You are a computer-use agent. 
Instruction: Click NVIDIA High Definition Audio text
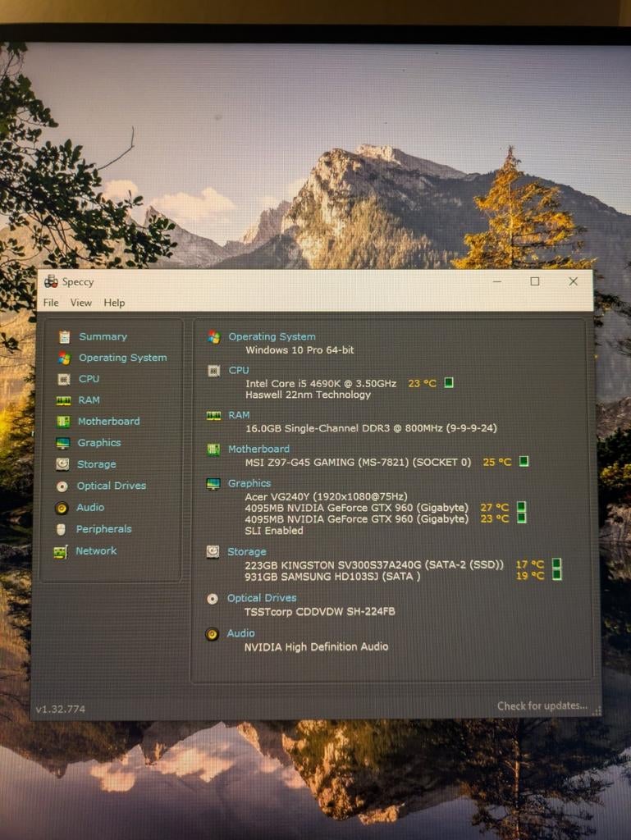[316, 647]
